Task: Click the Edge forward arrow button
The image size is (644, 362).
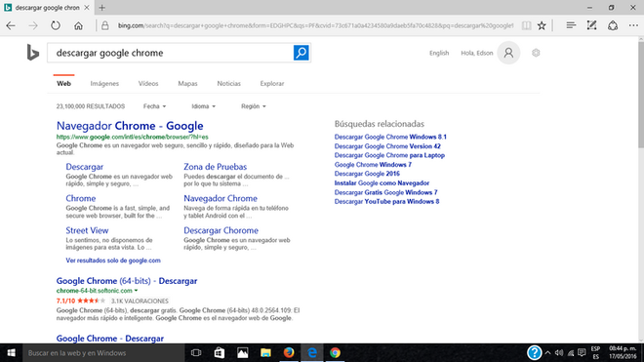Action: [33, 25]
